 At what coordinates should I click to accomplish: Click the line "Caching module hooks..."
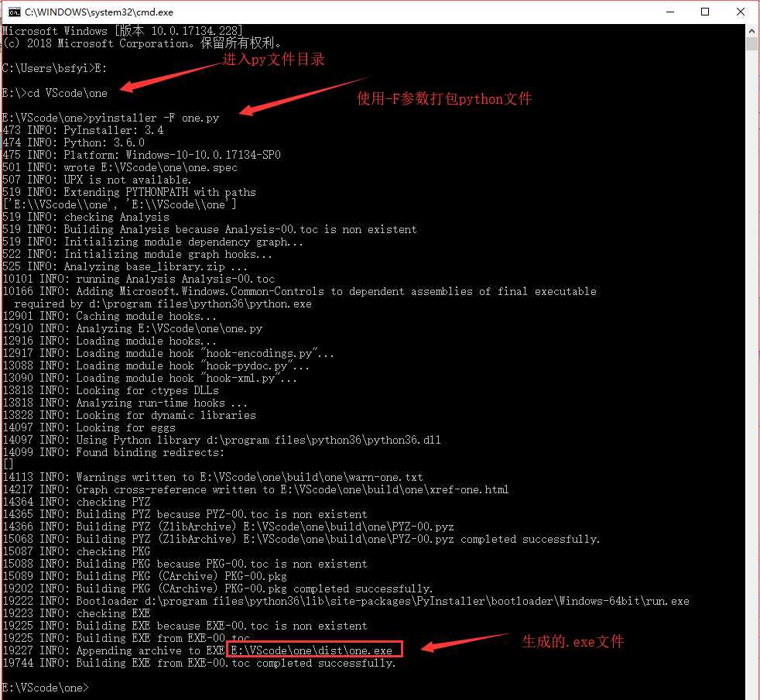[146, 316]
